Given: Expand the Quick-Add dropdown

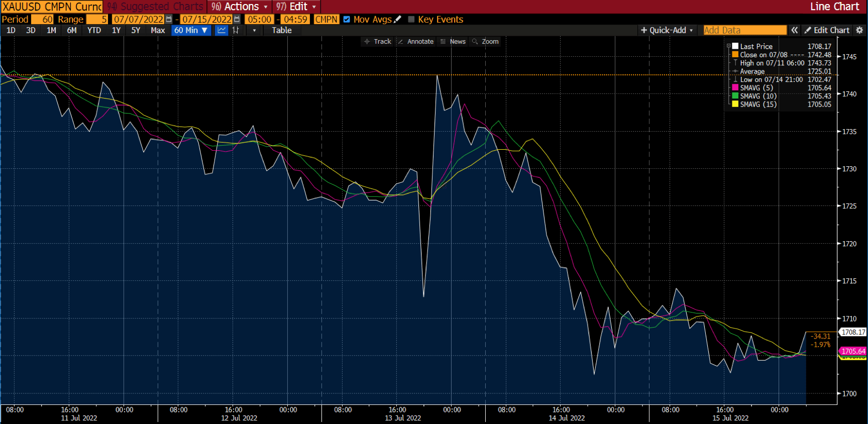Looking at the screenshot, I should [667, 30].
